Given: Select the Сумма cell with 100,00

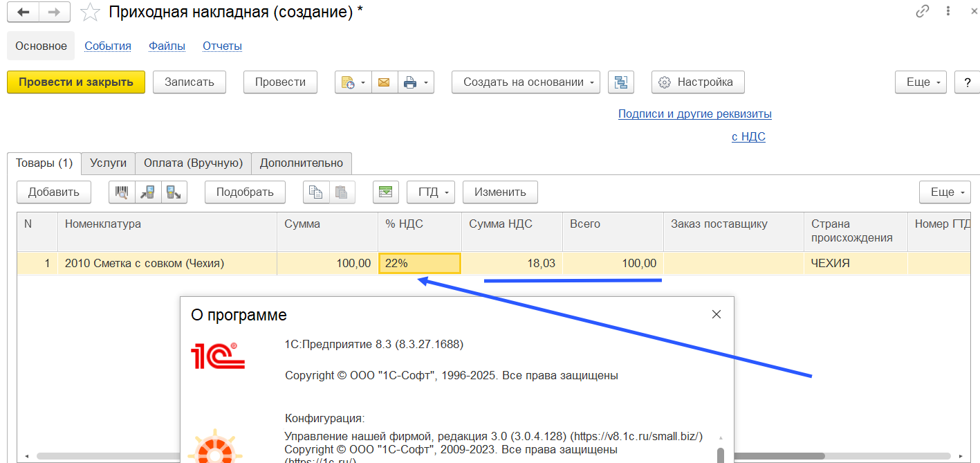Looking at the screenshot, I should tap(327, 264).
